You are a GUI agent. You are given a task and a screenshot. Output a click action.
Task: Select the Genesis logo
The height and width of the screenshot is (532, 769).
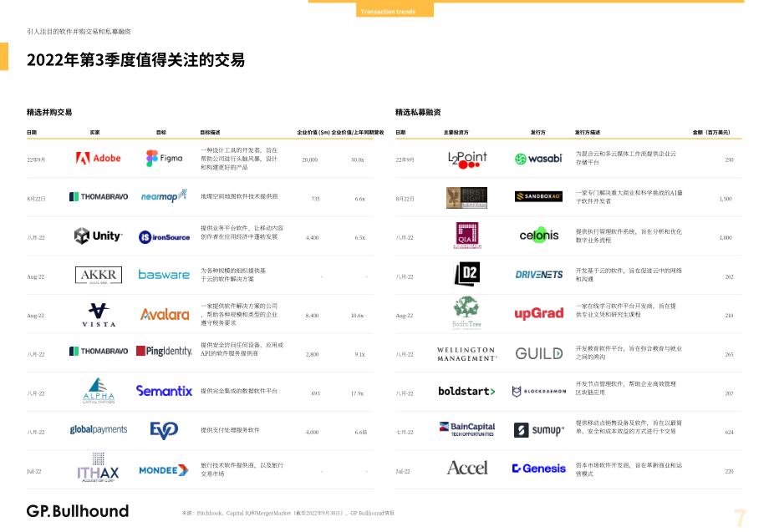538,469
